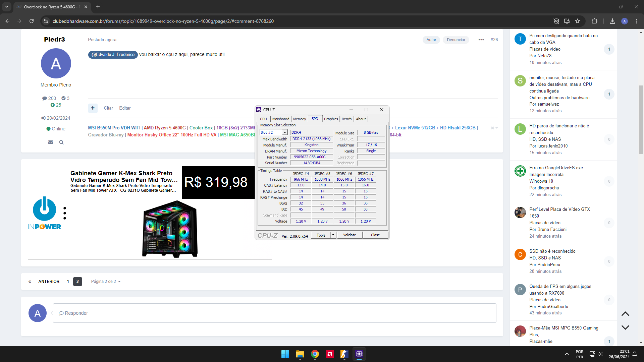Viewport: 644px width, 362px height.
Task: Open topic 'SSD não é reconhecido'
Action: tap(552, 251)
